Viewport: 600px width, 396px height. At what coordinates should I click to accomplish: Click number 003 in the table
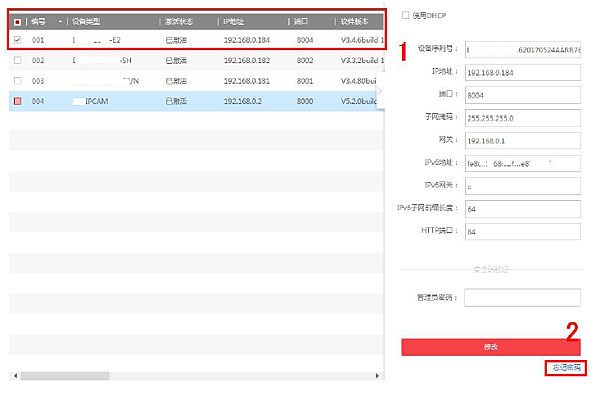(x=38, y=81)
